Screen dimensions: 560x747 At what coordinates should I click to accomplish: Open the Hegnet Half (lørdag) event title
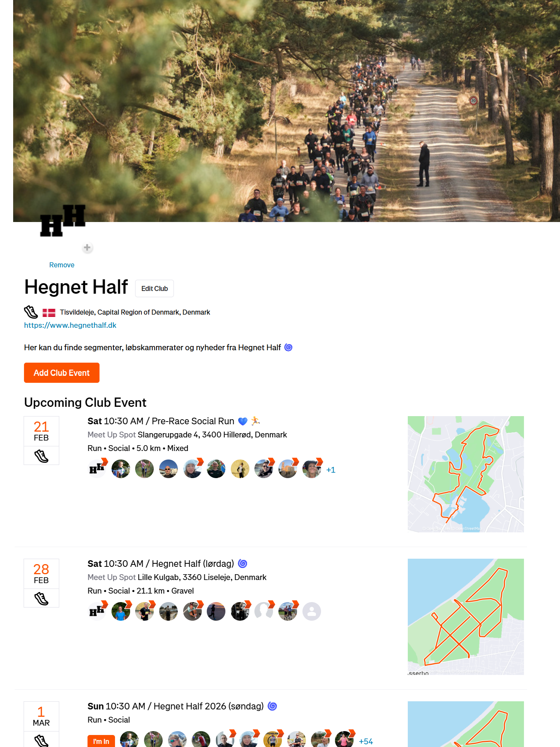[193, 564]
